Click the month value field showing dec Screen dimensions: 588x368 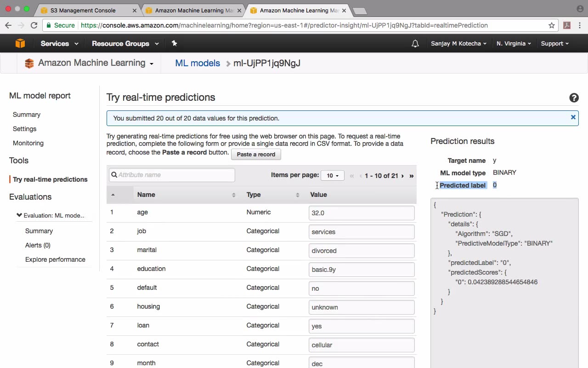click(x=362, y=362)
